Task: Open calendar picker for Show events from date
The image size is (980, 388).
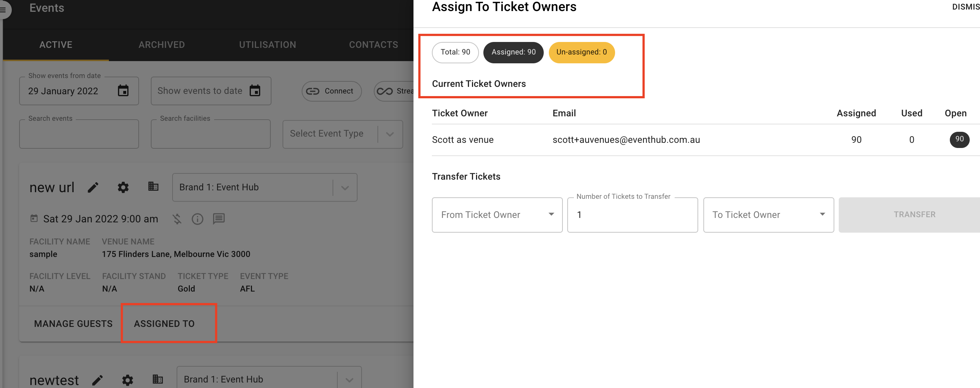Action: pos(123,91)
